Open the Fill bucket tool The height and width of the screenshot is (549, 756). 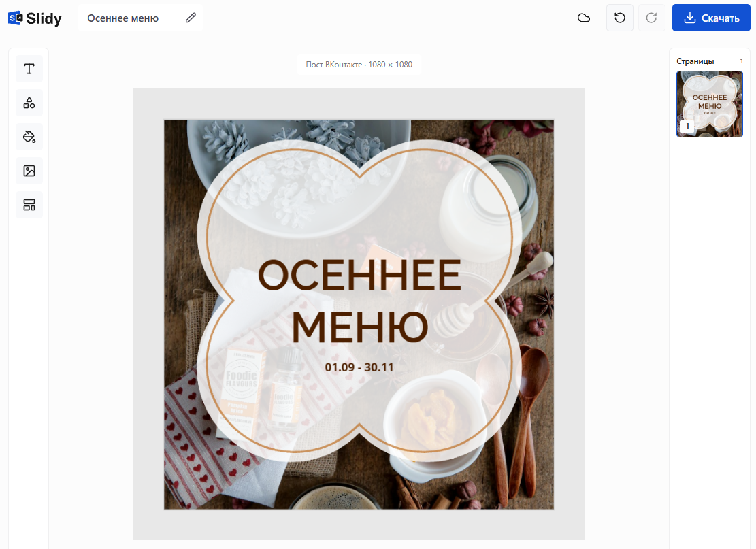click(29, 137)
